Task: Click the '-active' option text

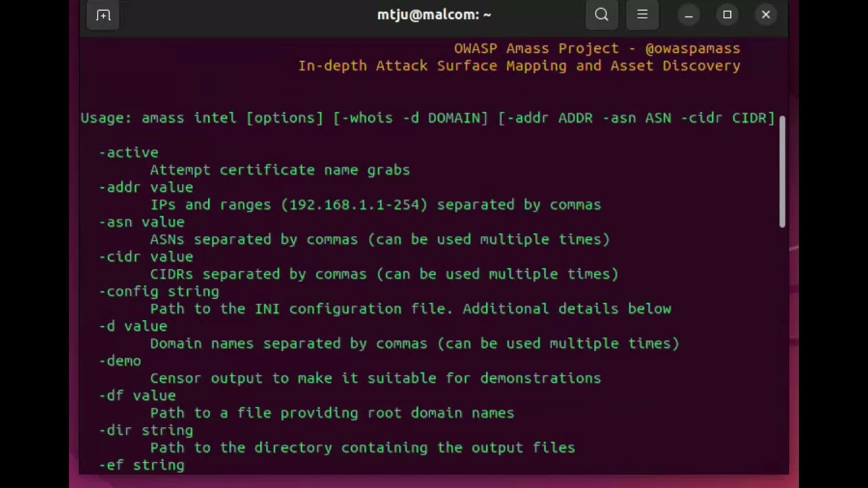Action: pyautogui.click(x=129, y=152)
